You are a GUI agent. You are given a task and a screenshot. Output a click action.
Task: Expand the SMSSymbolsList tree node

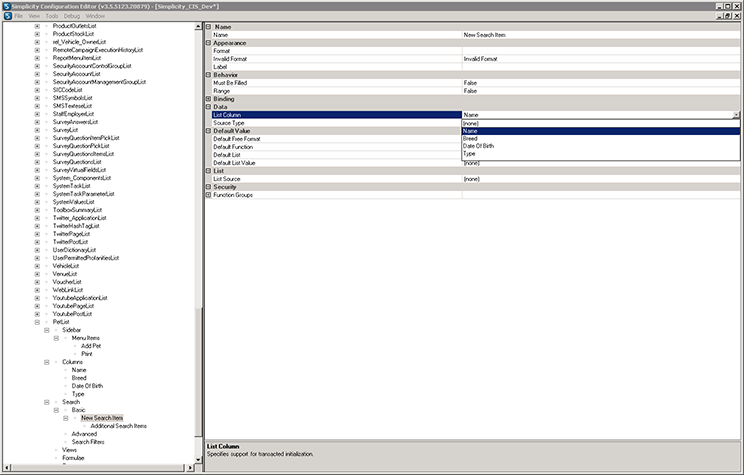tap(37, 98)
